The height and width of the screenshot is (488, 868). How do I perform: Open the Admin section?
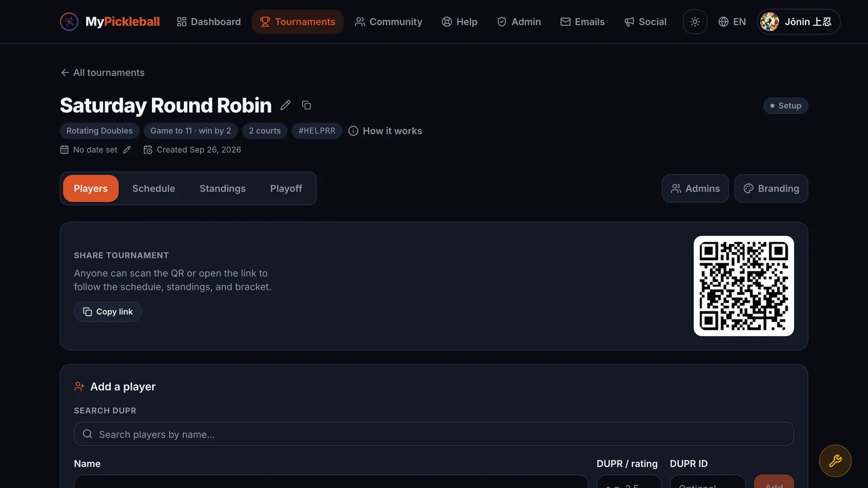click(x=519, y=22)
